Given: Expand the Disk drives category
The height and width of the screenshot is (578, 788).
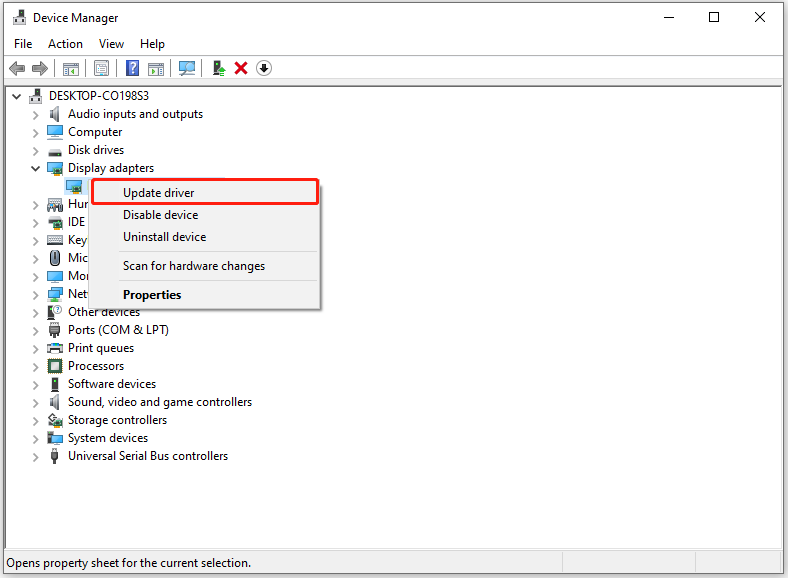Looking at the screenshot, I should 35,151.
